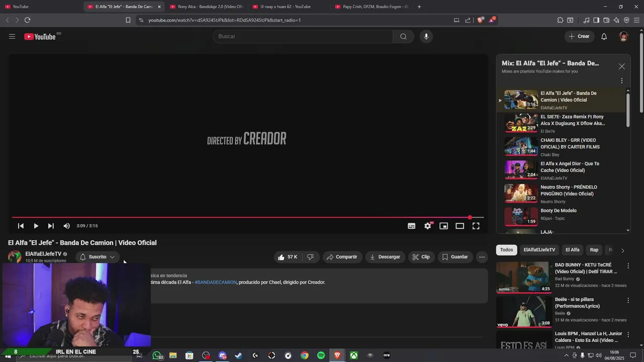644x362 pixels.
Task: Open options for BAD BUNNY KETU TeCRÉ
Action: pos(628,266)
